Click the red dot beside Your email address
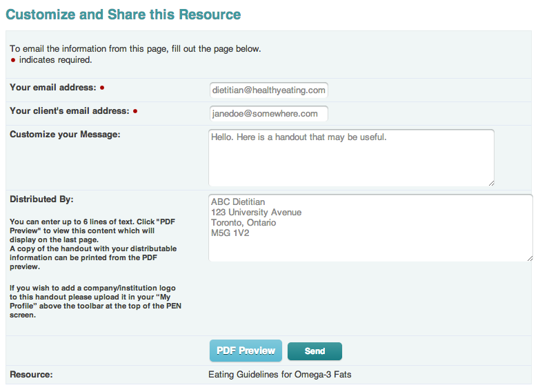Viewport: 538px width, 392px height. 102,88
